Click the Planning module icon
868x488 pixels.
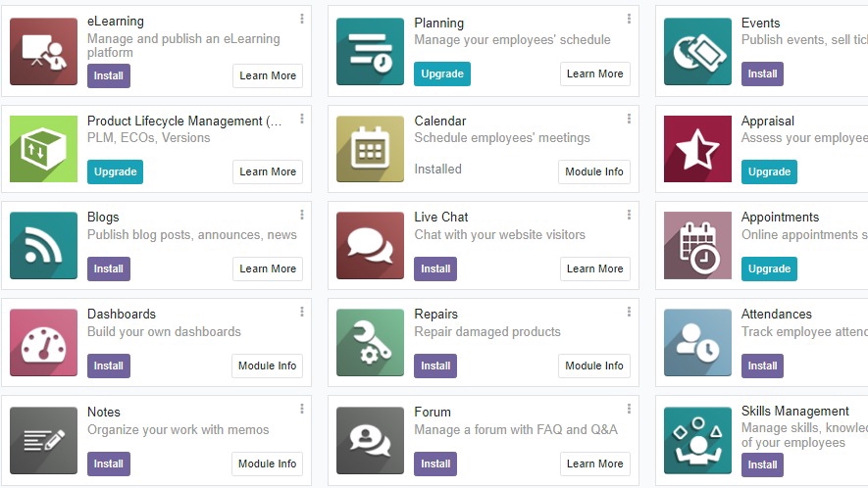pos(370,52)
